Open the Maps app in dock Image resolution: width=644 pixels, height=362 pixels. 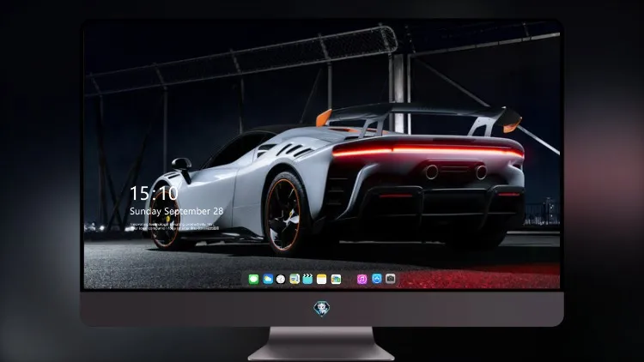coord(295,280)
